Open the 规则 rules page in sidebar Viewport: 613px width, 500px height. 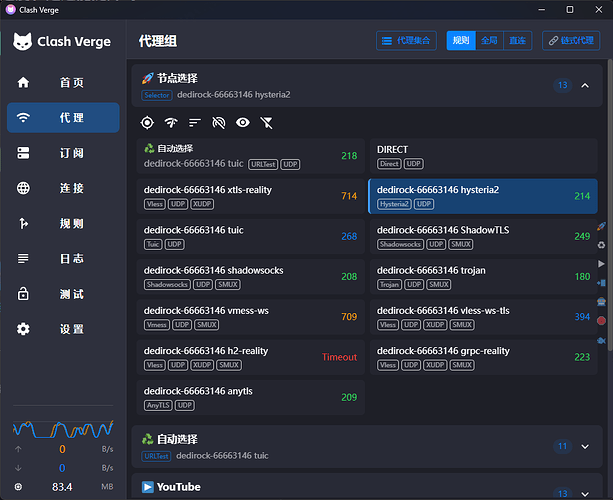[63, 223]
